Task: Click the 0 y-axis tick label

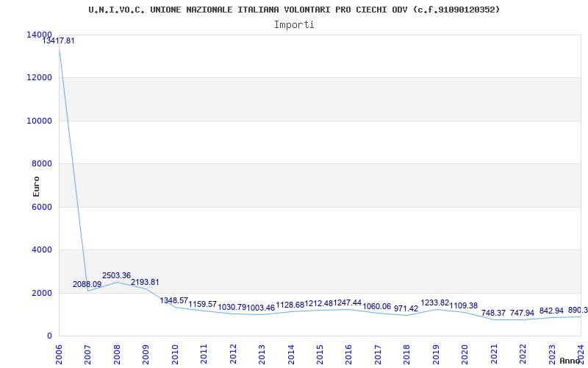Action: coord(49,336)
